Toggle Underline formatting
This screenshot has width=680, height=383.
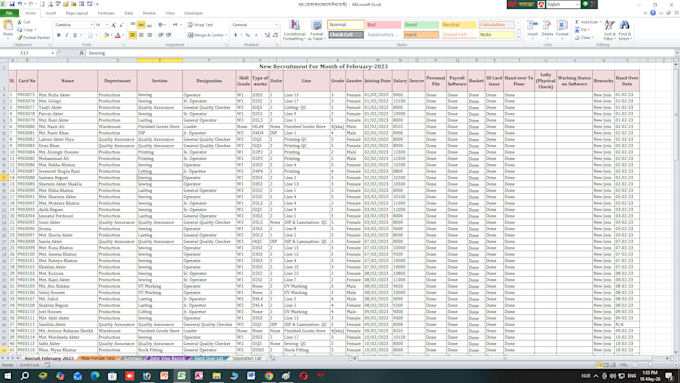coord(75,35)
